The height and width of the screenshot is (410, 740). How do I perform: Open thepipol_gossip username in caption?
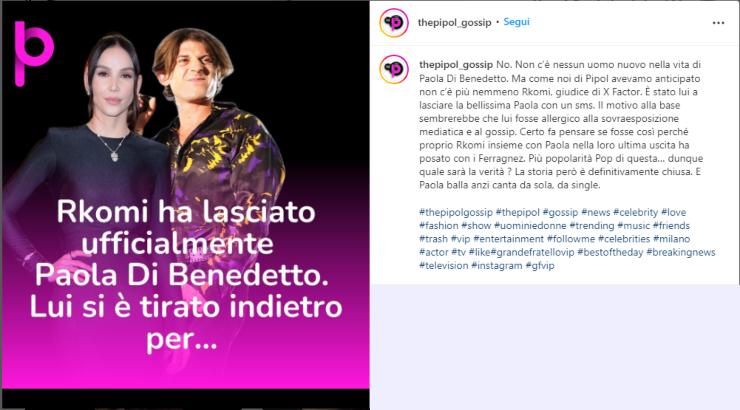coord(456,65)
